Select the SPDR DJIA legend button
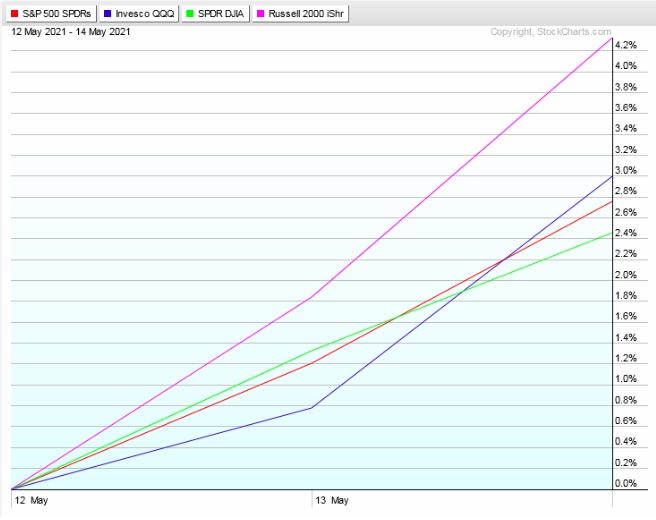The width and height of the screenshot is (656, 520). pos(215,13)
